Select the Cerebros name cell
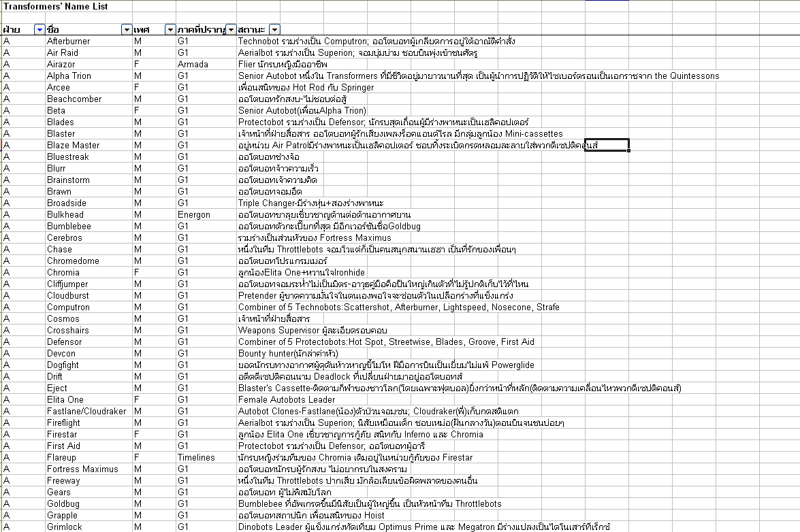Screen dimensions: 800x532 [x=89, y=238]
